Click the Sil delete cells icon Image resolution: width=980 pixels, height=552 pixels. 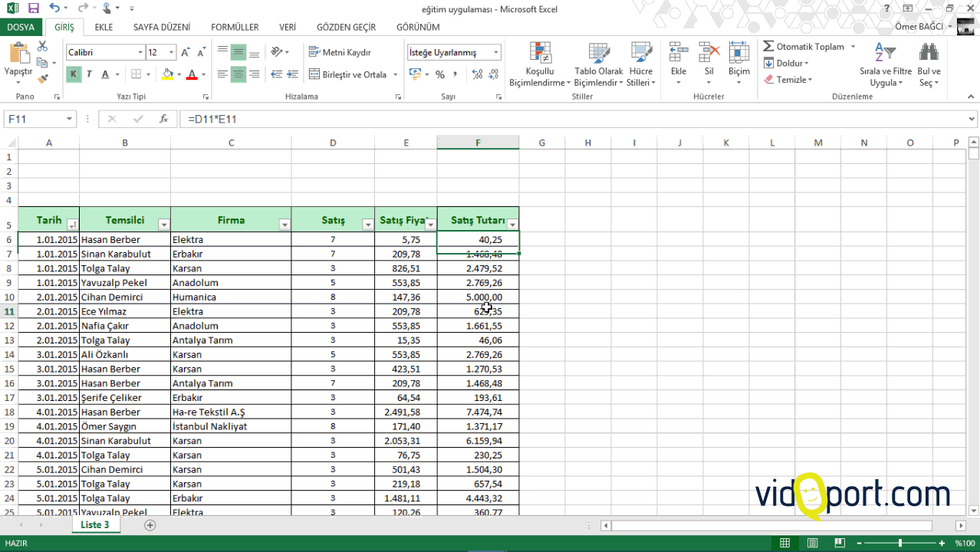[x=709, y=54]
